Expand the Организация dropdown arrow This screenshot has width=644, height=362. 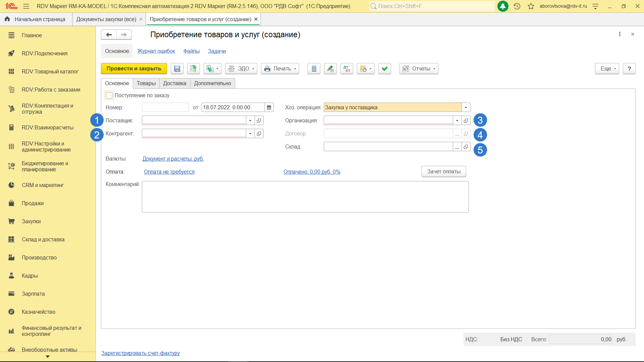(x=457, y=121)
